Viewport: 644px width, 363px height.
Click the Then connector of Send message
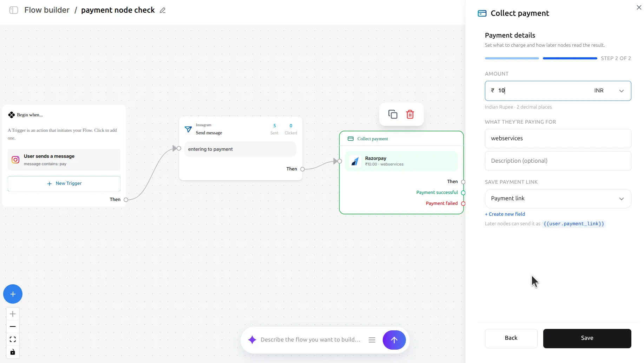coord(302,169)
